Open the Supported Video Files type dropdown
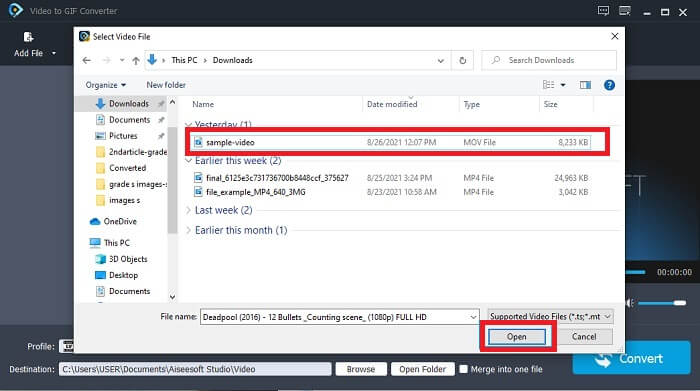This screenshot has width=700, height=391. (x=550, y=316)
